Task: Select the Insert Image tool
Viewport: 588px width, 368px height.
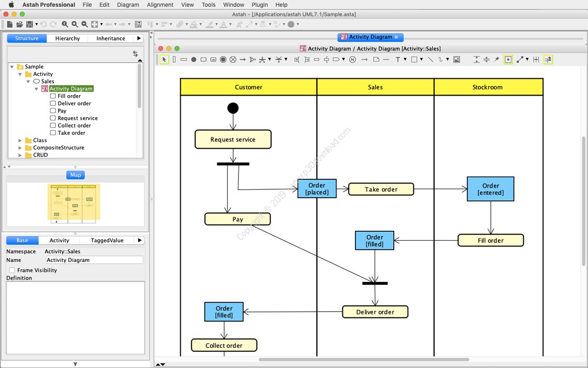Action: click(x=457, y=59)
